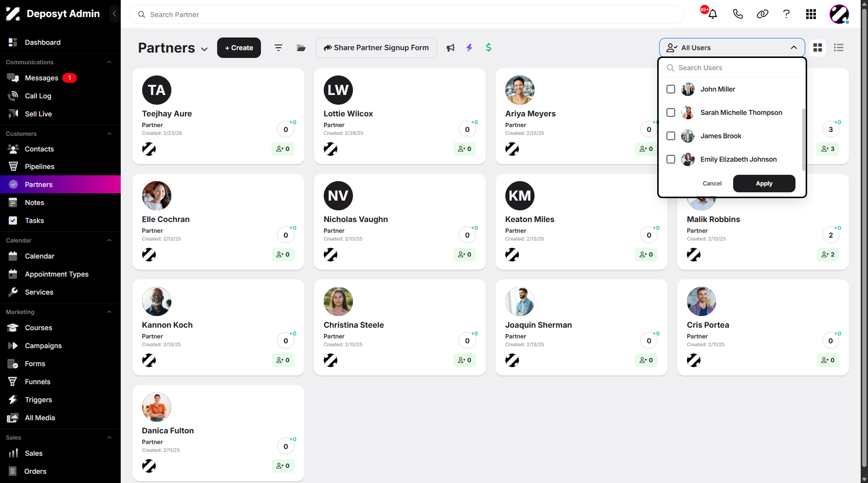Collapse the Communications section

click(110, 62)
